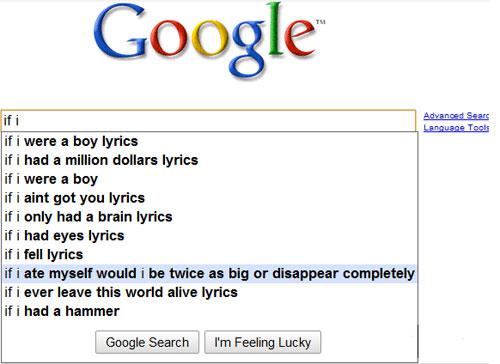Click the Google Search button
500x364 pixels.
[147, 342]
